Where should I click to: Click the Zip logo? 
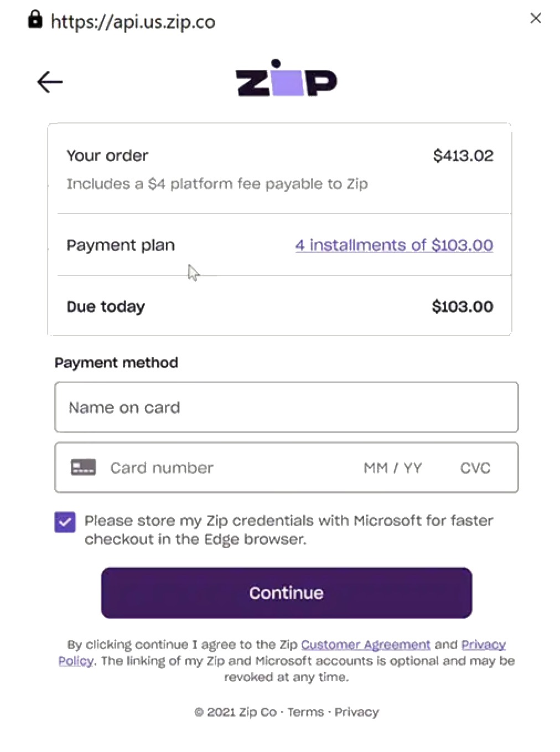click(x=286, y=79)
